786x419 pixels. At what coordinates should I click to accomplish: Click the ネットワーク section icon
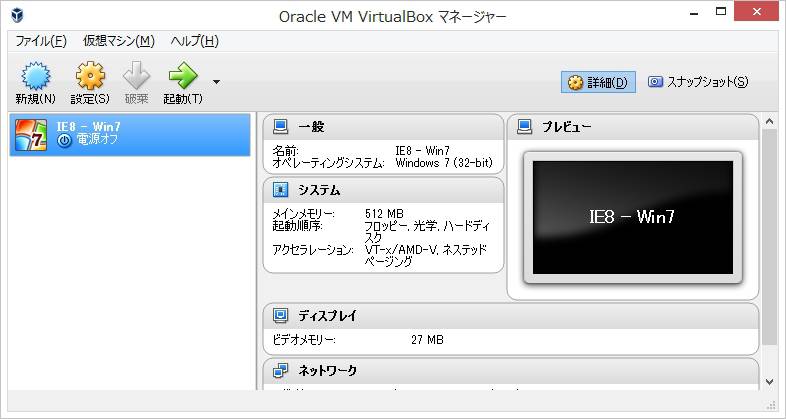coord(281,370)
